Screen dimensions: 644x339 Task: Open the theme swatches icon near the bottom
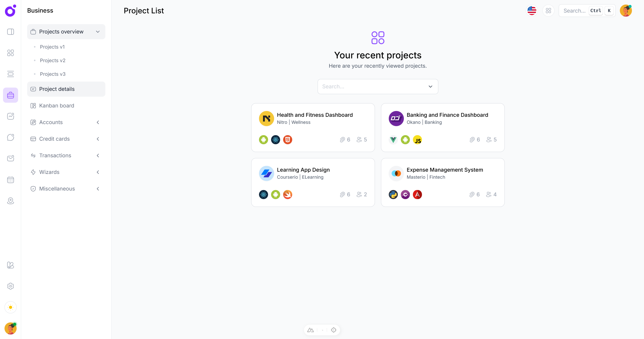pyautogui.click(x=10, y=265)
